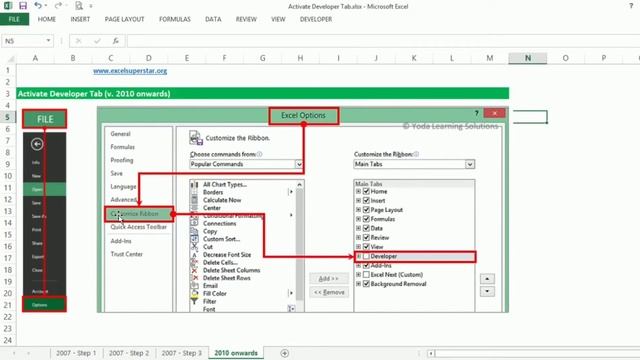This screenshot has width=640, height=360.
Task: Open the FILE tab
Action: 14,19
